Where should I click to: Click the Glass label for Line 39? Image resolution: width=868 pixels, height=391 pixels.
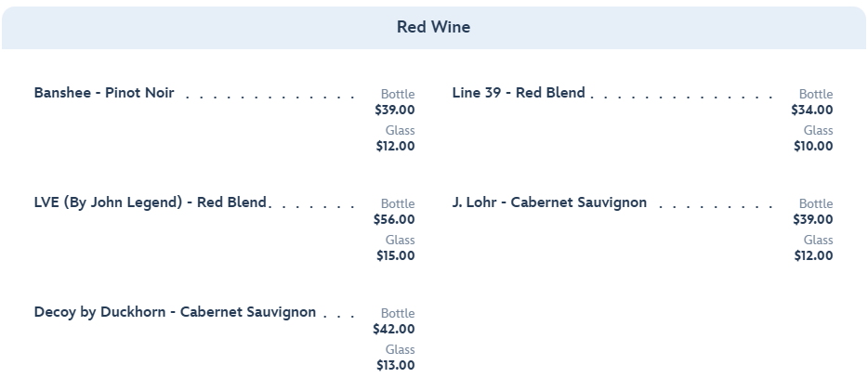818,131
